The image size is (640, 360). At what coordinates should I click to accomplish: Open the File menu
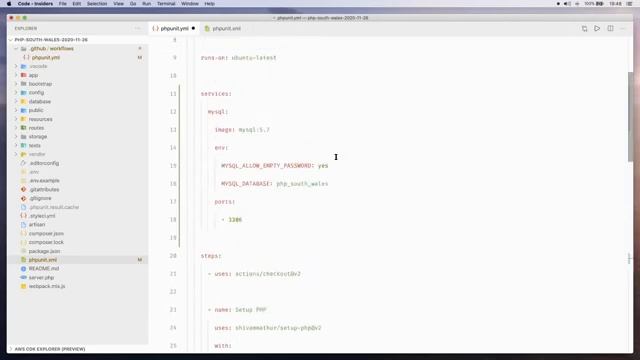[62, 4]
